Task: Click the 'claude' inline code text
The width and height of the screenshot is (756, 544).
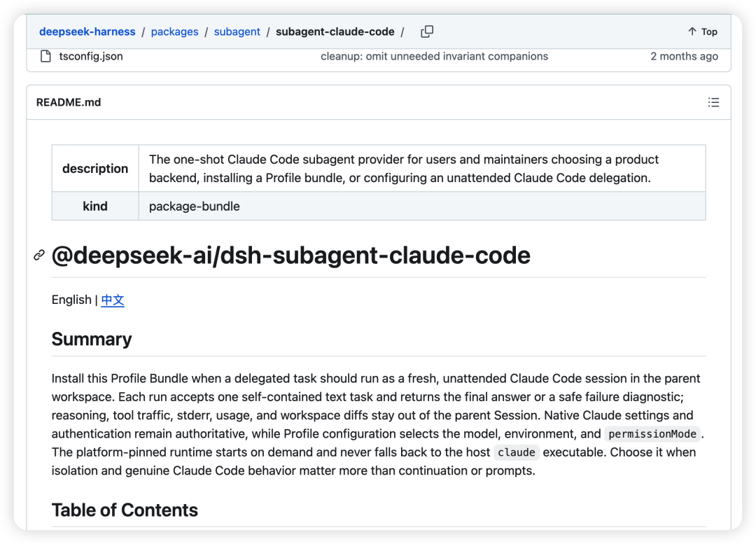Action: click(517, 452)
